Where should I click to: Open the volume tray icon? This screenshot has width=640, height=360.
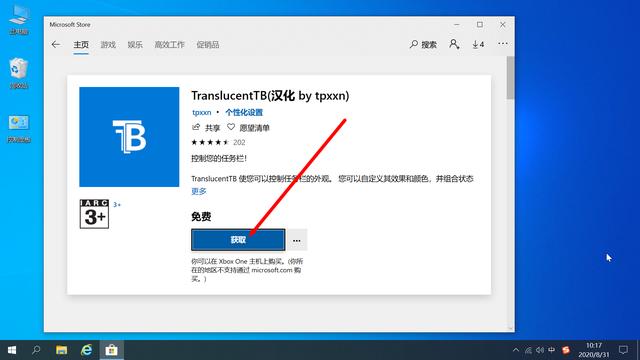click(540, 350)
